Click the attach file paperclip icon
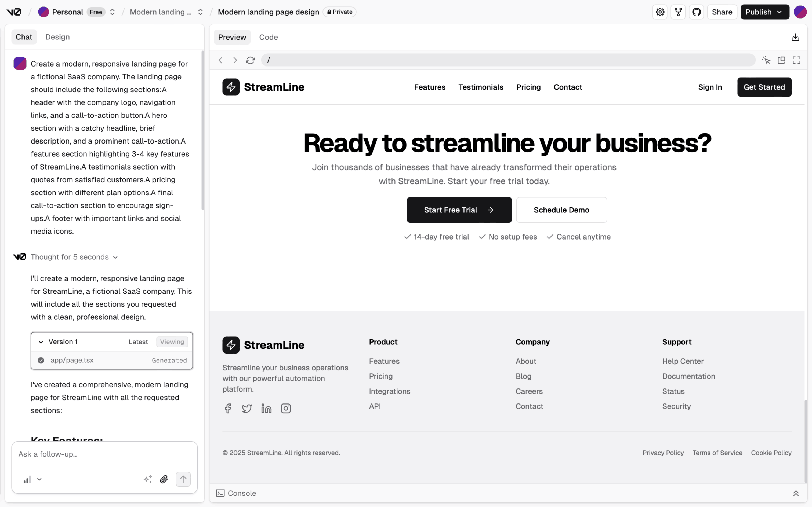The image size is (812, 507). 164,479
